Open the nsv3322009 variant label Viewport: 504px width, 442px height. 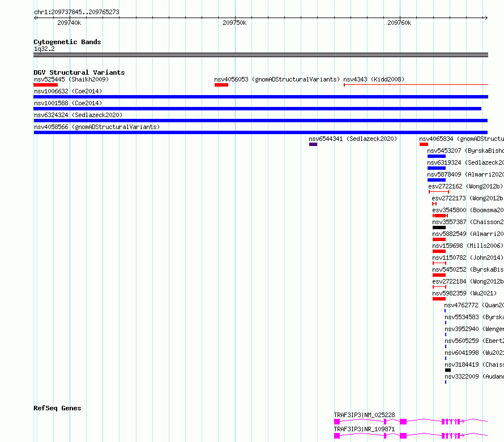pos(474,376)
